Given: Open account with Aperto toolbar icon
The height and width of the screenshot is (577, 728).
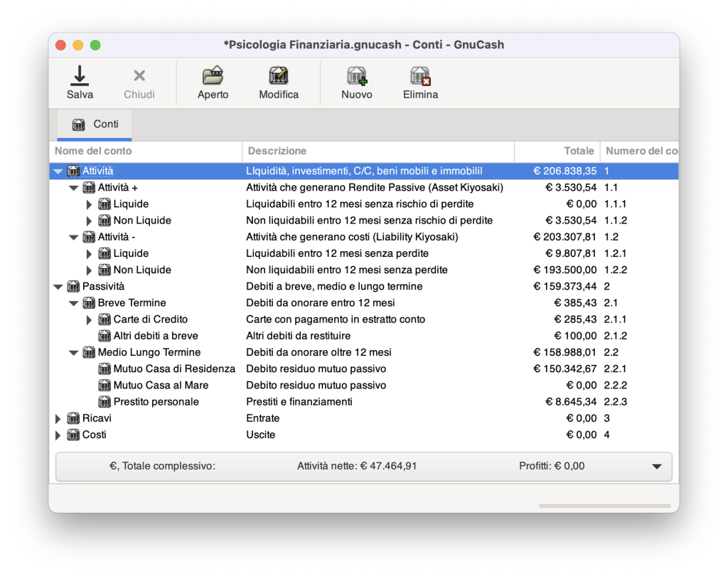Looking at the screenshot, I should coord(213,75).
